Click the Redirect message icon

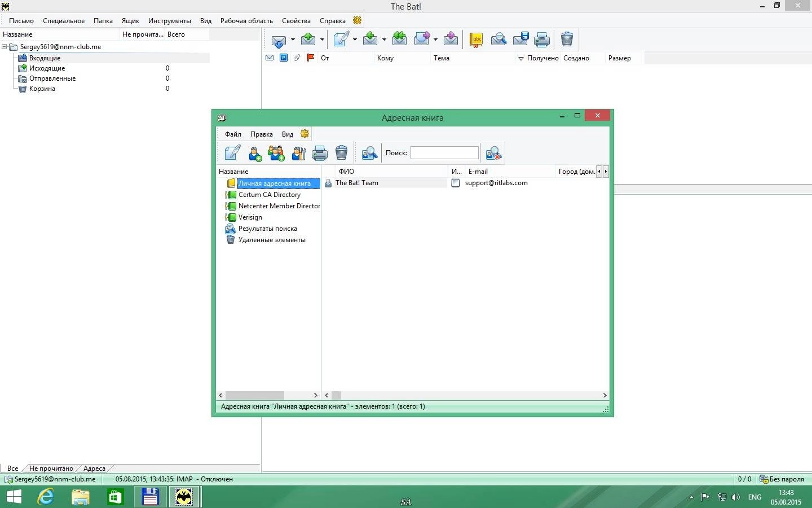(451, 39)
